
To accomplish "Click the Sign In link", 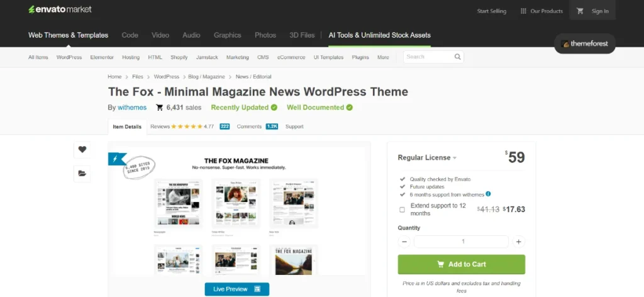I will click(600, 11).
